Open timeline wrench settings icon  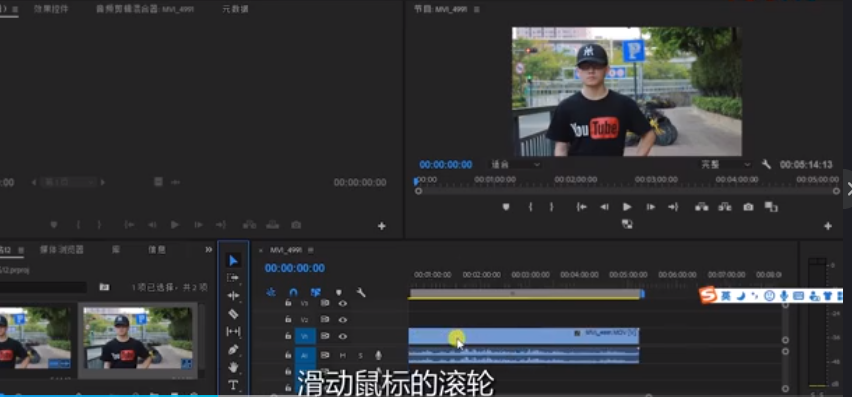pos(361,292)
